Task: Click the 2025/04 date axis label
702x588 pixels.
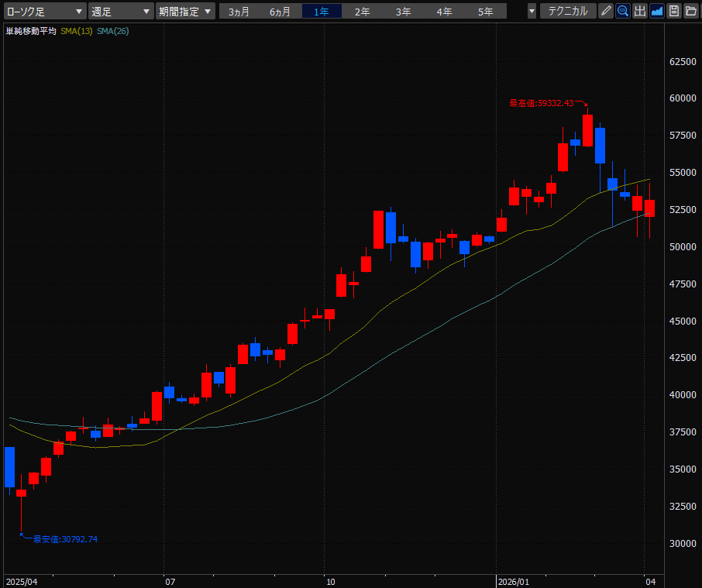Action: pyautogui.click(x=22, y=582)
